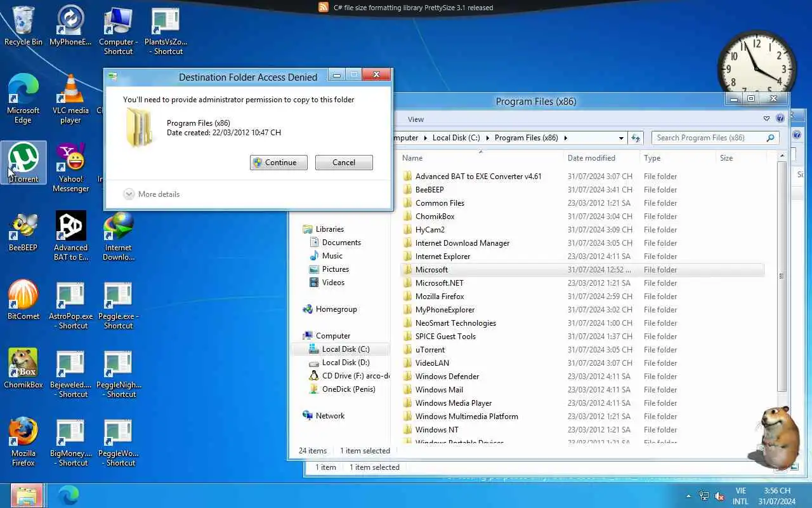
Task: Select the PeggleWorld shortcut on desktop
Action: (x=118, y=441)
